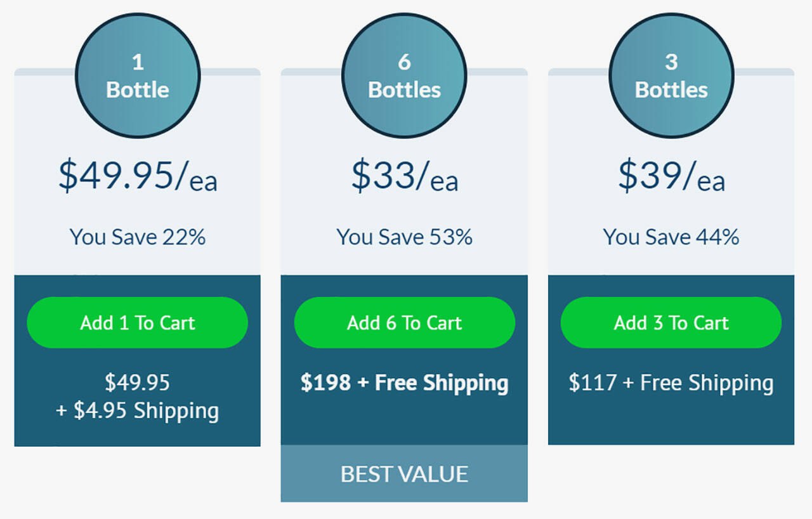The height and width of the screenshot is (519, 812).
Task: Click the Add 1 To Cart button
Action: tap(137, 322)
